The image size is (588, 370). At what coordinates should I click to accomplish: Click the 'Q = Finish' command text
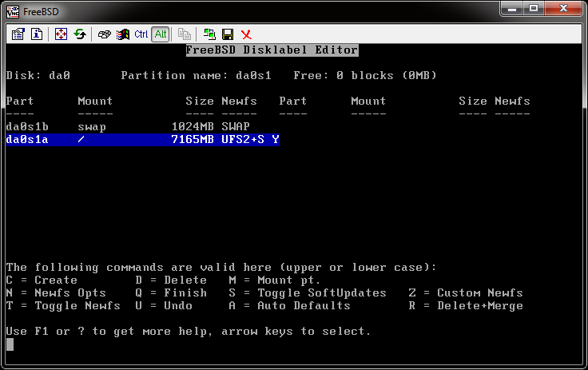[171, 293]
